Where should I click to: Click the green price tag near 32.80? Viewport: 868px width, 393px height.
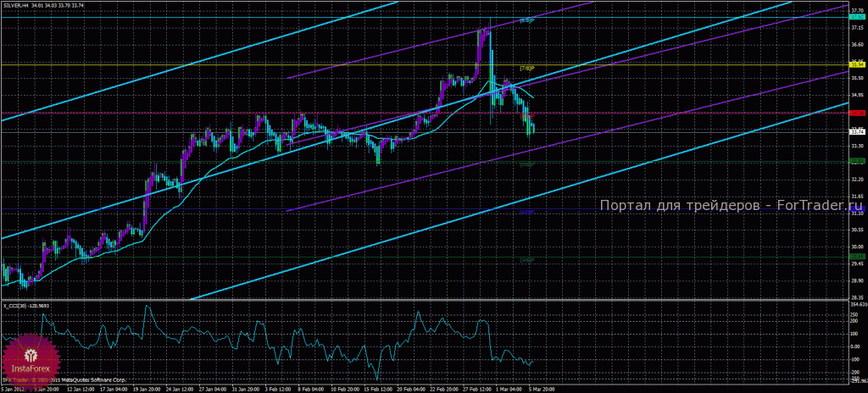click(858, 161)
